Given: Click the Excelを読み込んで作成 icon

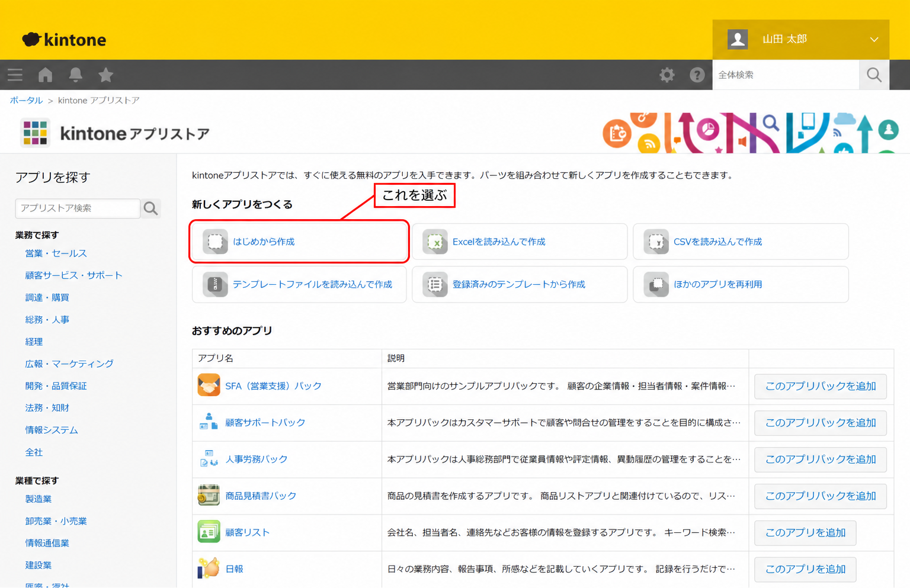Looking at the screenshot, I should (x=435, y=242).
